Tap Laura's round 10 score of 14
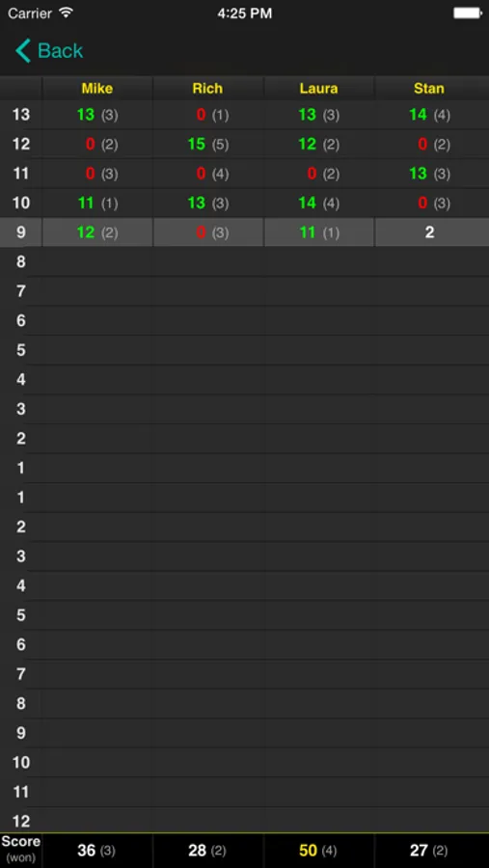489x868 pixels. pos(308,203)
